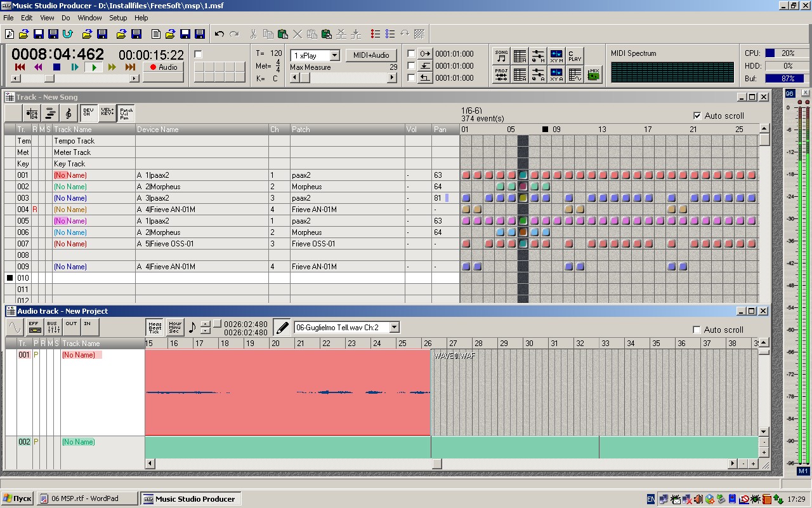812x508 pixels.
Task: Open the Do menu
Action: 66,18
